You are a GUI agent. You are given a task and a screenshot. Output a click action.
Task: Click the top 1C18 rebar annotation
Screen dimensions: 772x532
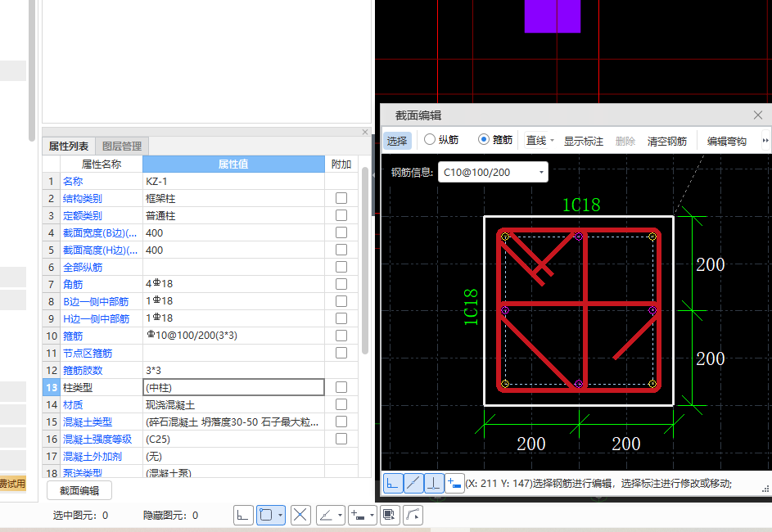(x=581, y=205)
